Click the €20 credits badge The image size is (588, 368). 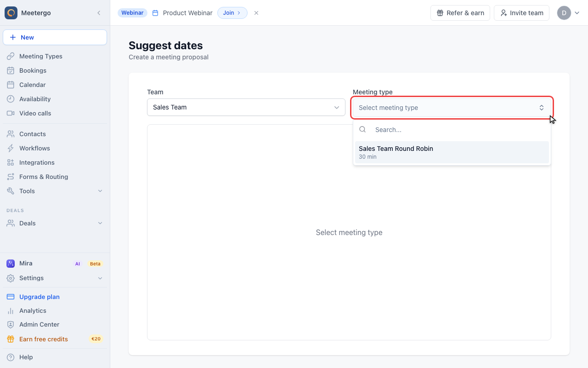96,339
